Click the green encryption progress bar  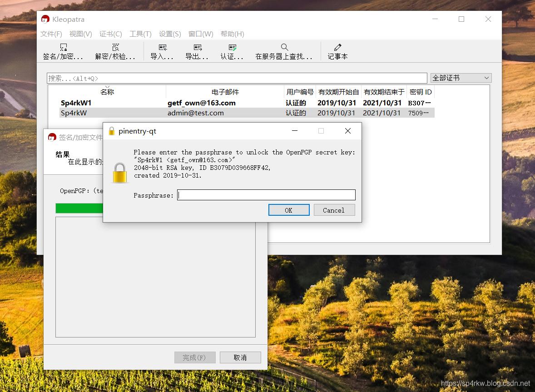(x=79, y=208)
